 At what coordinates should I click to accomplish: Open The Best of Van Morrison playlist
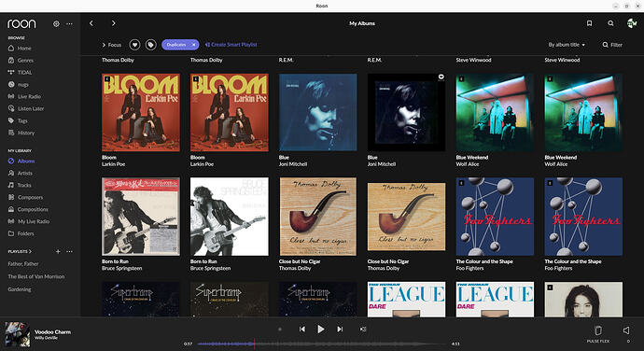coord(36,276)
